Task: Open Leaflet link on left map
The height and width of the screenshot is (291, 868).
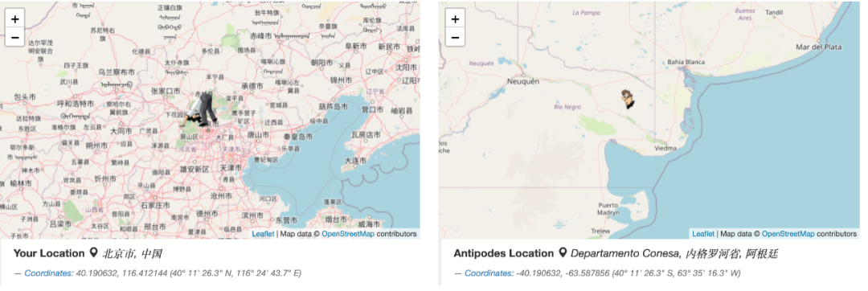Action: pos(263,234)
